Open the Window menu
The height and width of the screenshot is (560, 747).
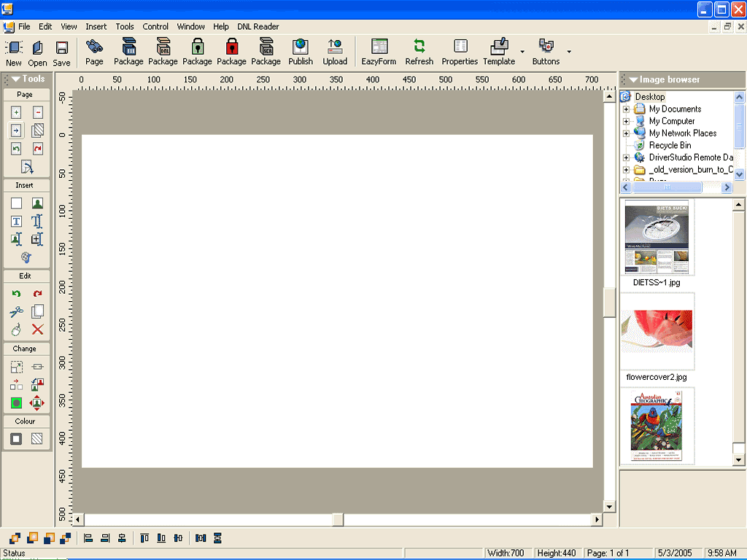coord(190,27)
